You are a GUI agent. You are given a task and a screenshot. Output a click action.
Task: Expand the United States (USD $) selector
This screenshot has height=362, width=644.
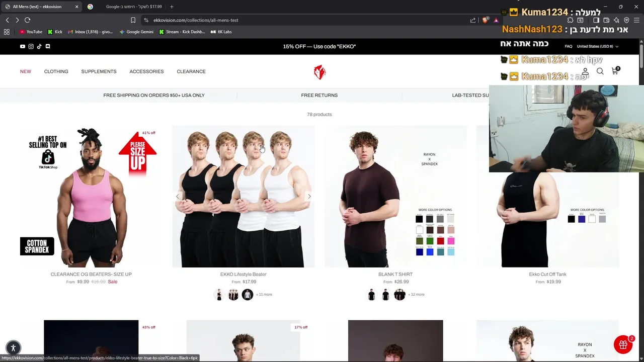coord(598,46)
